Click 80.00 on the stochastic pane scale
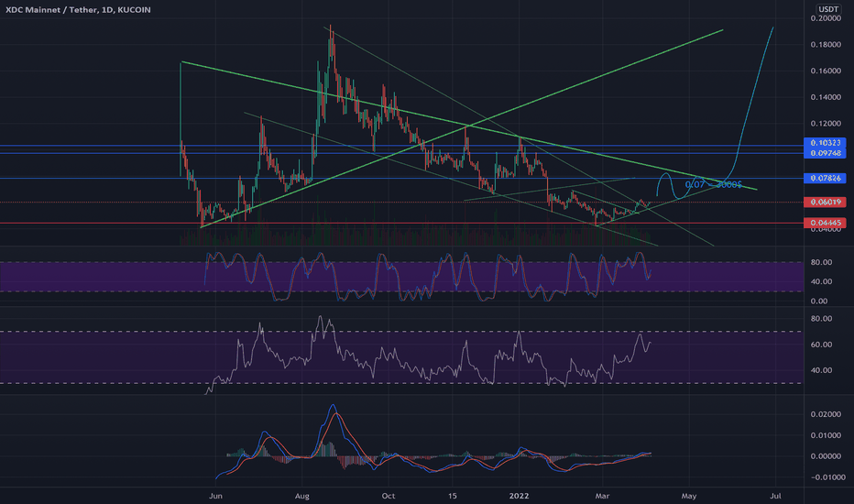The width and height of the screenshot is (854, 504). [821, 262]
